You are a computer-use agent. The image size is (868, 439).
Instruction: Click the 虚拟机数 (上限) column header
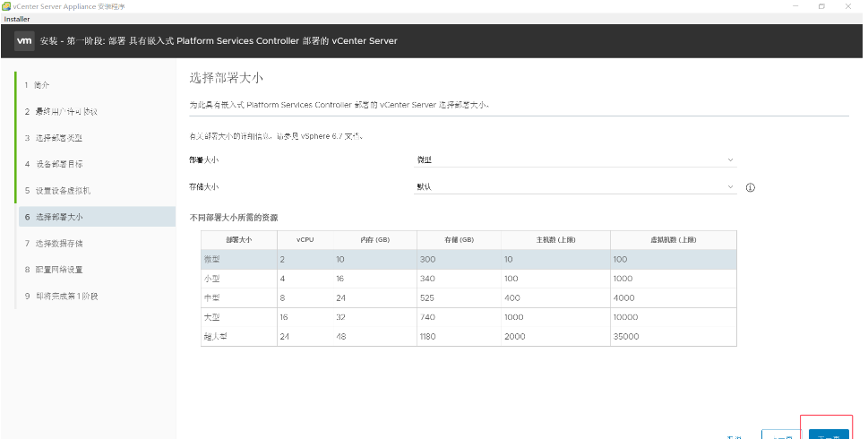click(x=673, y=240)
